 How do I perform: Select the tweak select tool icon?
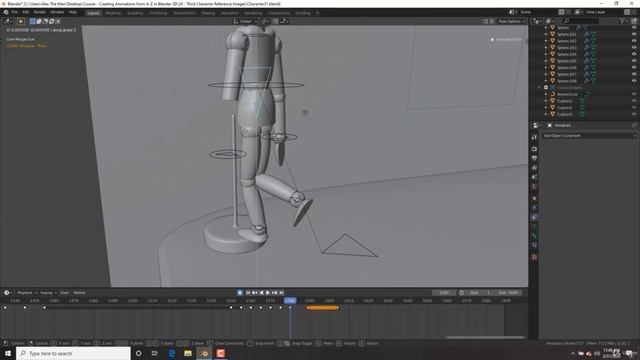(x=21, y=21)
